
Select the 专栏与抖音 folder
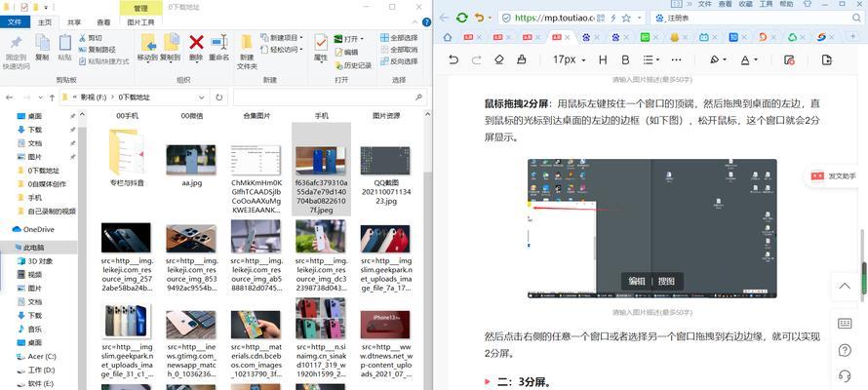(x=127, y=157)
